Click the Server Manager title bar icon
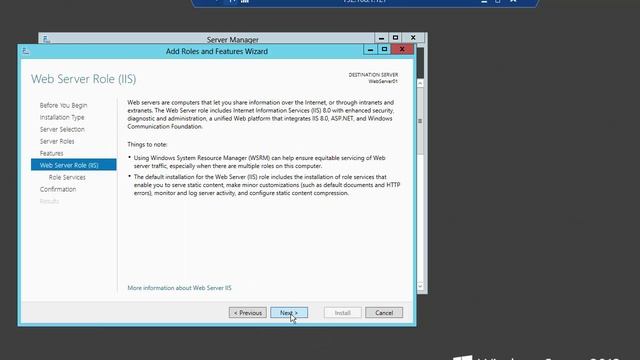 click(x=47, y=40)
